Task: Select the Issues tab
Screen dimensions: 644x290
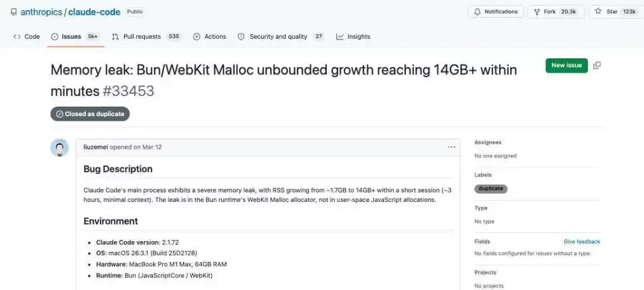Action: click(75, 36)
